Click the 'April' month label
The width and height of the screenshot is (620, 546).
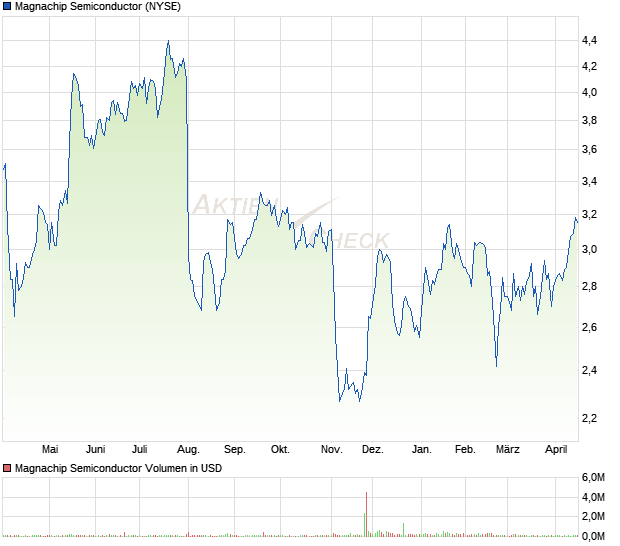(x=556, y=450)
